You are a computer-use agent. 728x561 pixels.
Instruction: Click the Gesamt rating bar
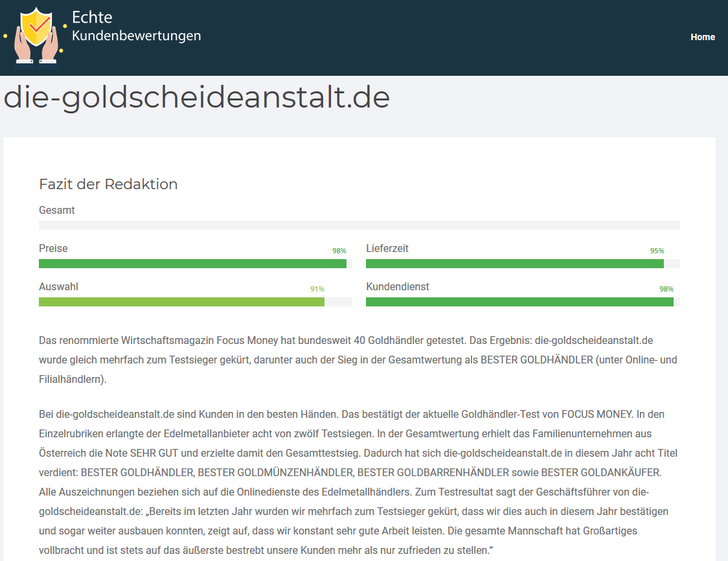(359, 225)
